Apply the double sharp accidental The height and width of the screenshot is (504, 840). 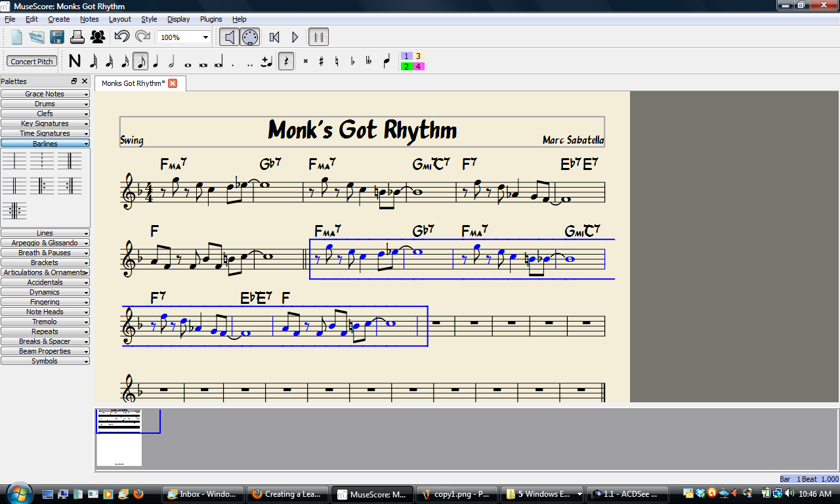[305, 62]
